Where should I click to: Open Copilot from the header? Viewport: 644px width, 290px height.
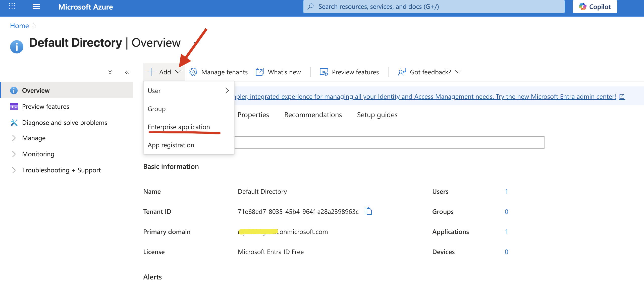pos(595,7)
